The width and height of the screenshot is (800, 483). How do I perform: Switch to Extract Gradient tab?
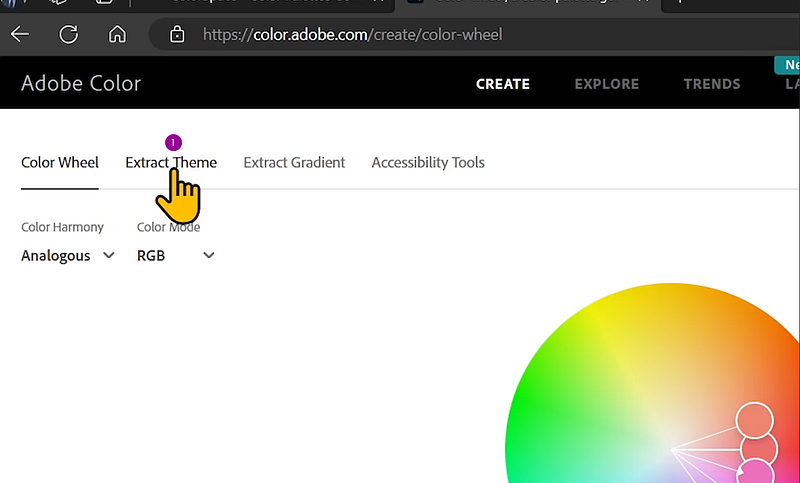pos(294,163)
